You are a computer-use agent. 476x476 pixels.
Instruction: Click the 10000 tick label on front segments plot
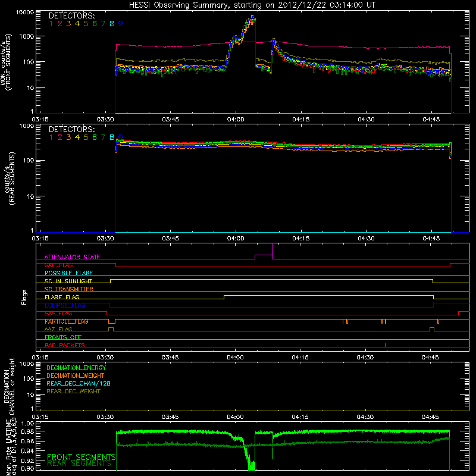coord(25,12)
